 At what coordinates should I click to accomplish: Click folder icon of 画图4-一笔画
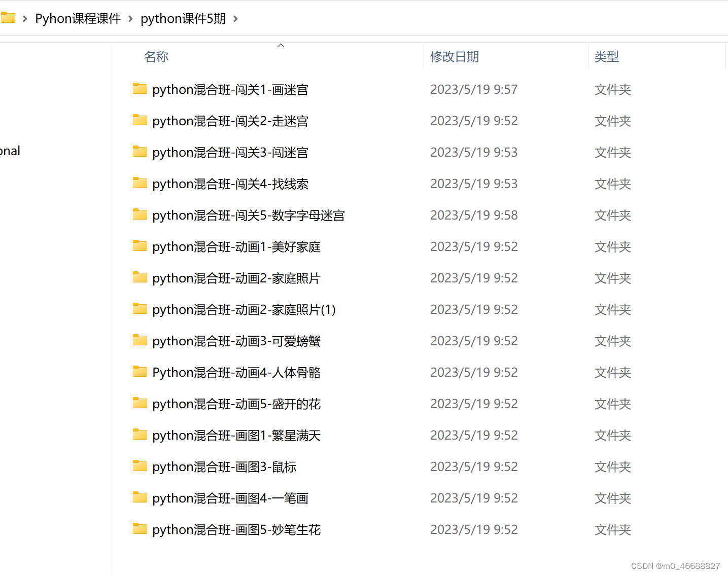click(x=140, y=498)
